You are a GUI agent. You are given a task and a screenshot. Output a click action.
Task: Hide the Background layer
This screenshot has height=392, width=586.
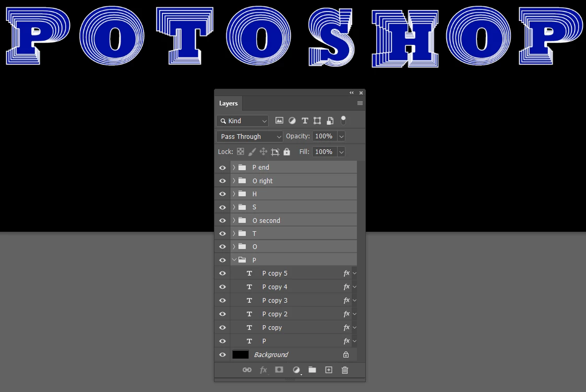pyautogui.click(x=222, y=354)
